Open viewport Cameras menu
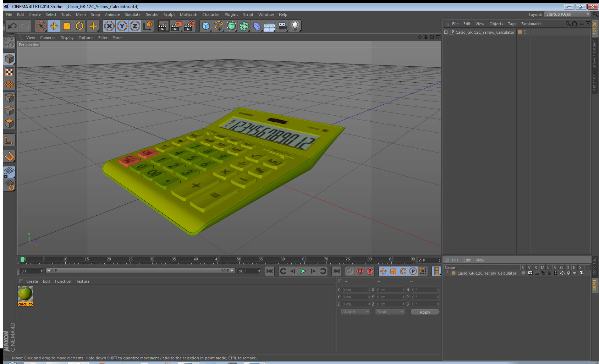Image resolution: width=599 pixels, height=364 pixels. [x=48, y=38]
